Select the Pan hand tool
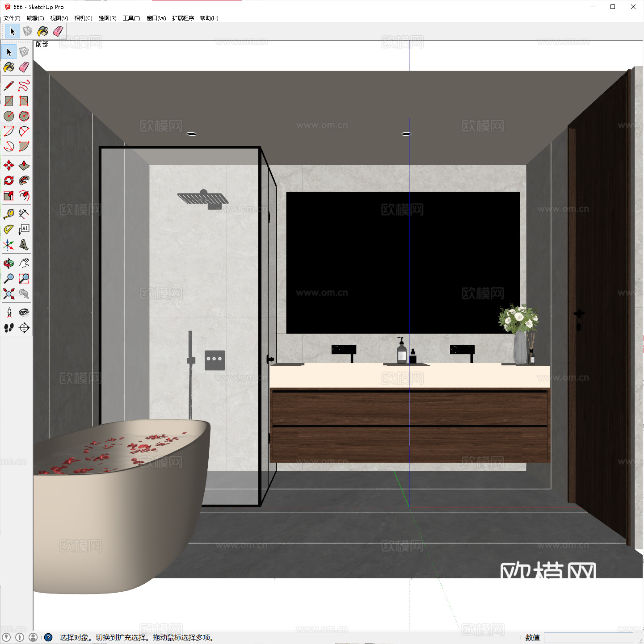This screenshot has height=644, width=644. click(24, 263)
